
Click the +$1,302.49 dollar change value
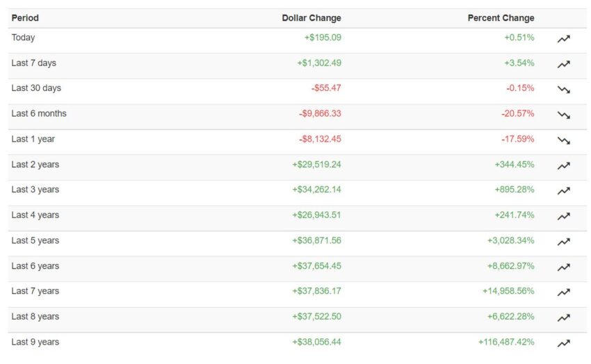[x=319, y=63]
